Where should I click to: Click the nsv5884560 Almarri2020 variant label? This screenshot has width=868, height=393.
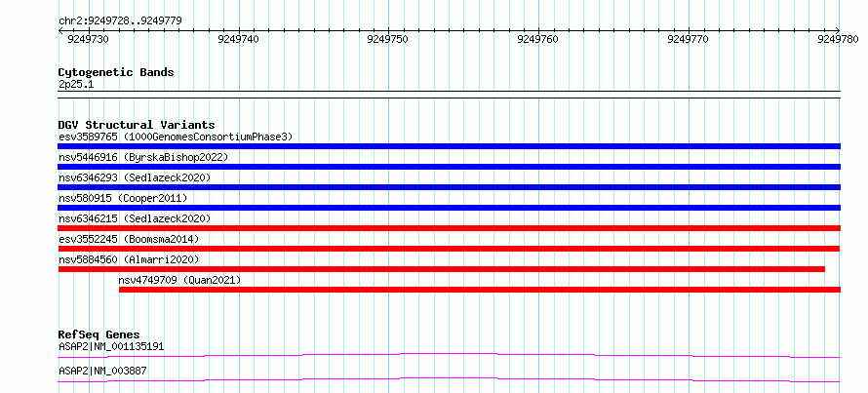(129, 259)
